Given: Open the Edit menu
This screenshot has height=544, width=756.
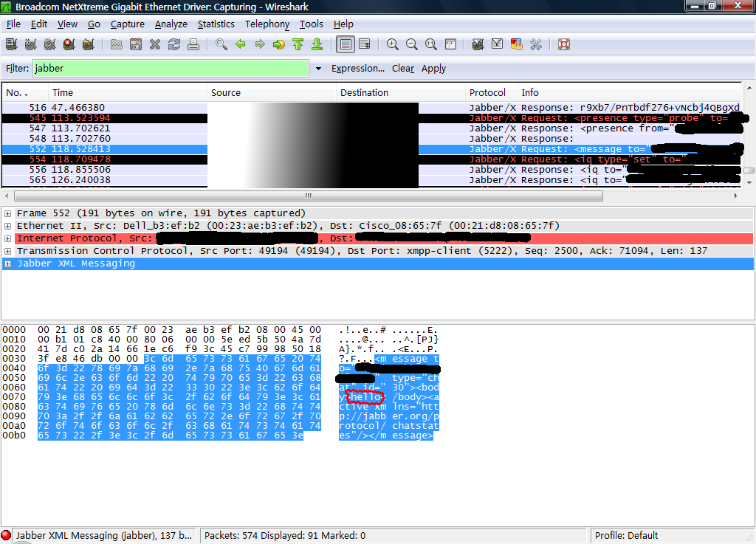Looking at the screenshot, I should click(39, 24).
